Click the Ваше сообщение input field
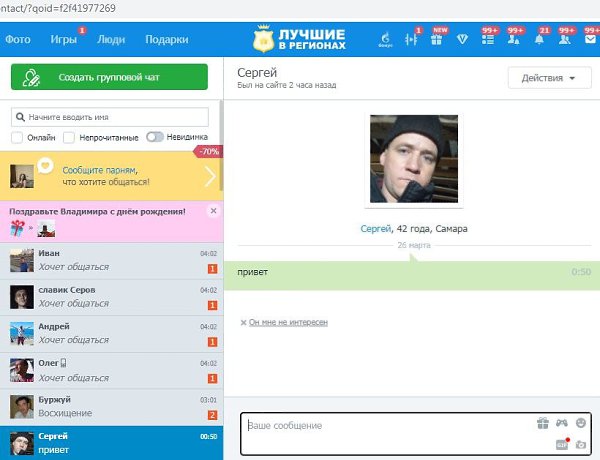 385,426
